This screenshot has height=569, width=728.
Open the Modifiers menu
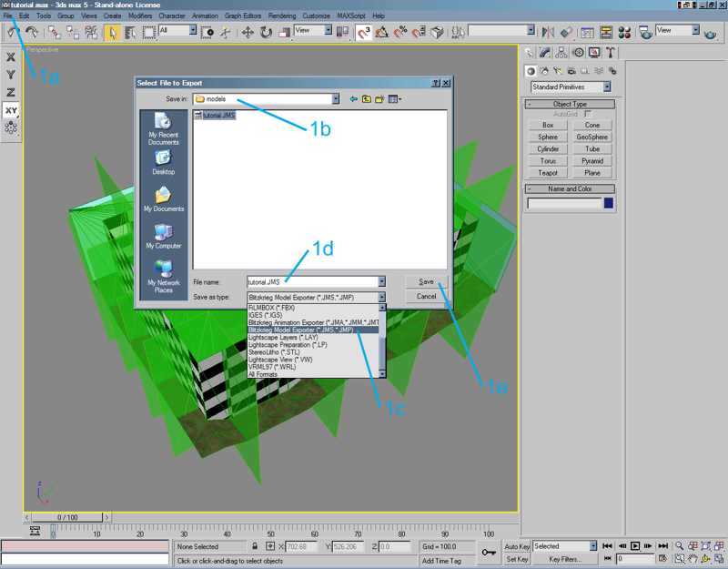[x=140, y=15]
